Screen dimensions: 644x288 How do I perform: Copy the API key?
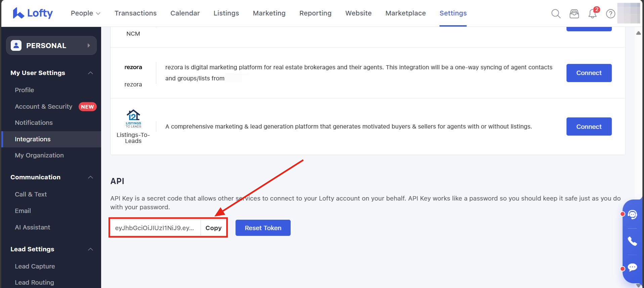213,228
